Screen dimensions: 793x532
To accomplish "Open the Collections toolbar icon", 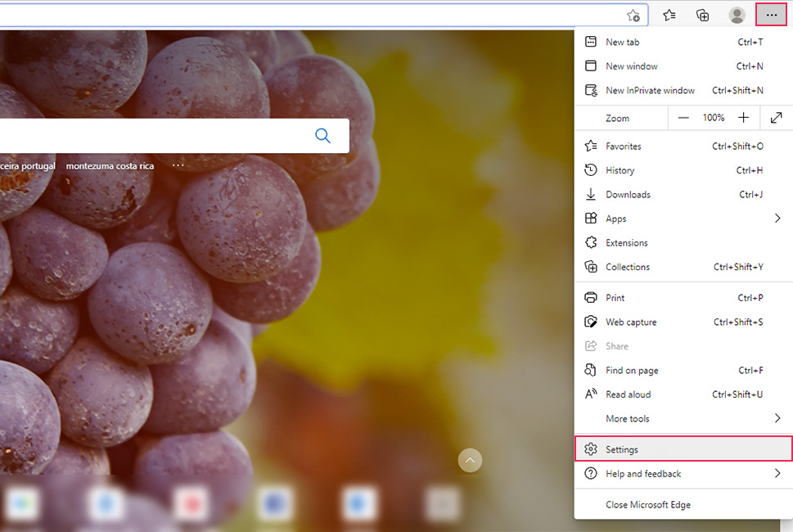I will (702, 15).
